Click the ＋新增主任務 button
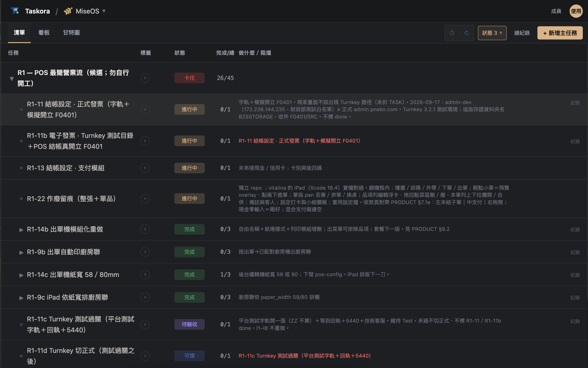 click(x=560, y=33)
